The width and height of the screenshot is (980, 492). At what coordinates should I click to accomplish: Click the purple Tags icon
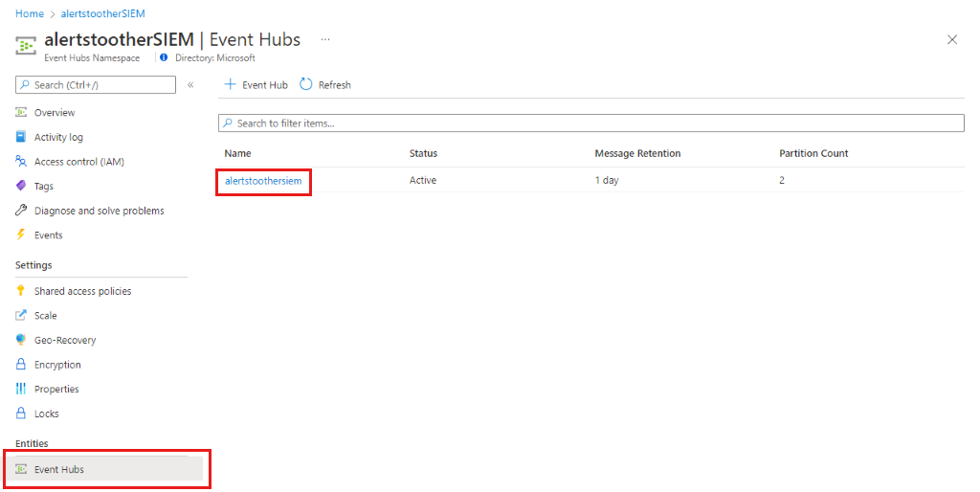tap(21, 186)
